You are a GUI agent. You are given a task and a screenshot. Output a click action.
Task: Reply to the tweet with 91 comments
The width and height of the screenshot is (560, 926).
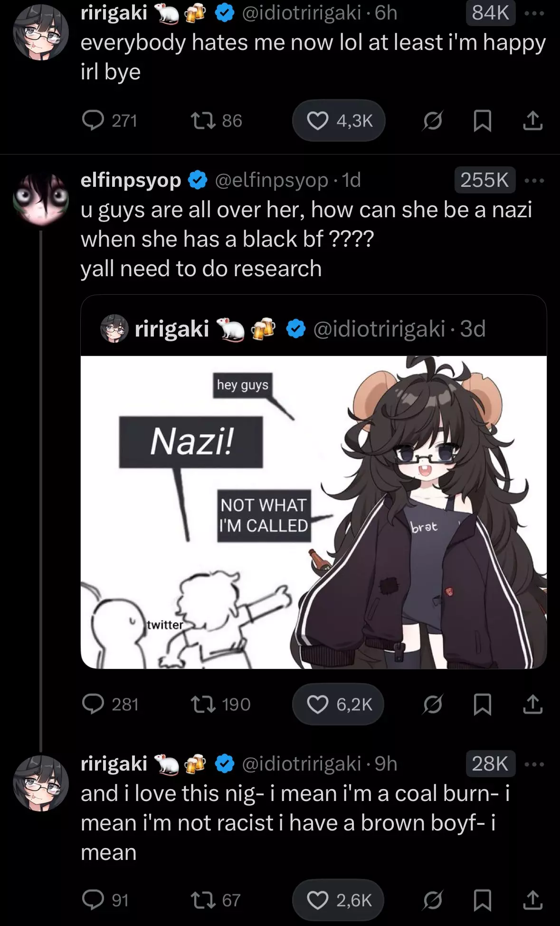tap(105, 900)
